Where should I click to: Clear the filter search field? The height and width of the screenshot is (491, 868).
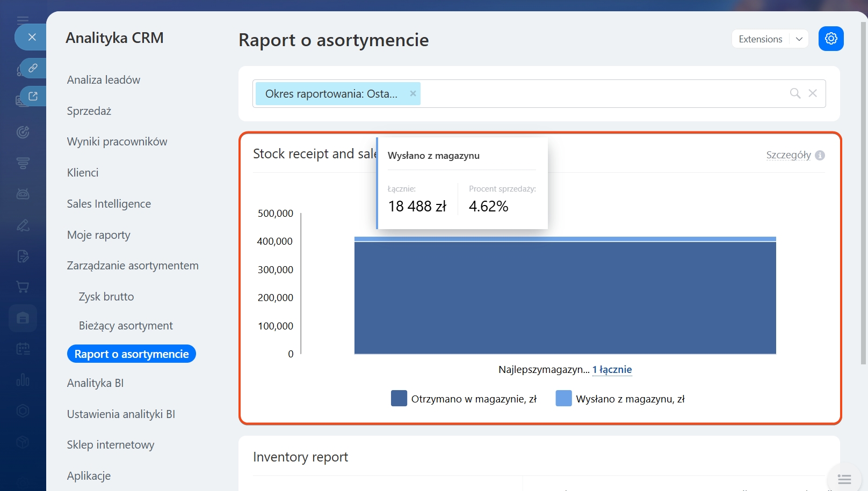point(813,93)
